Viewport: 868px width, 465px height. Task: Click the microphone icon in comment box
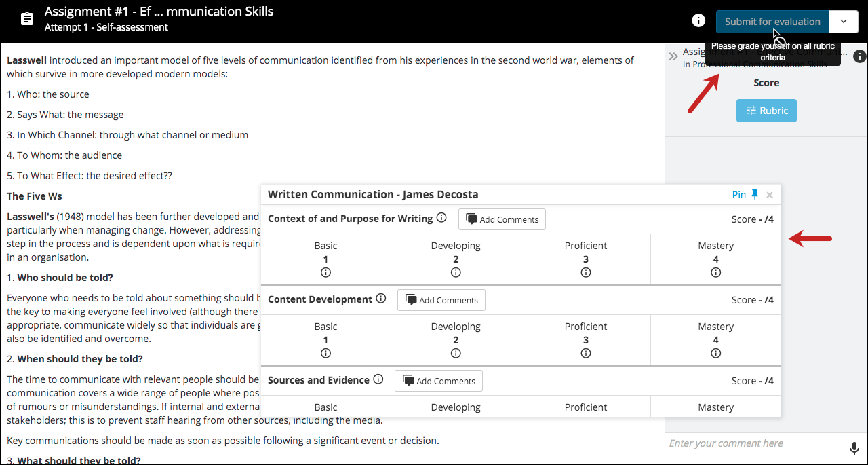coord(854,448)
